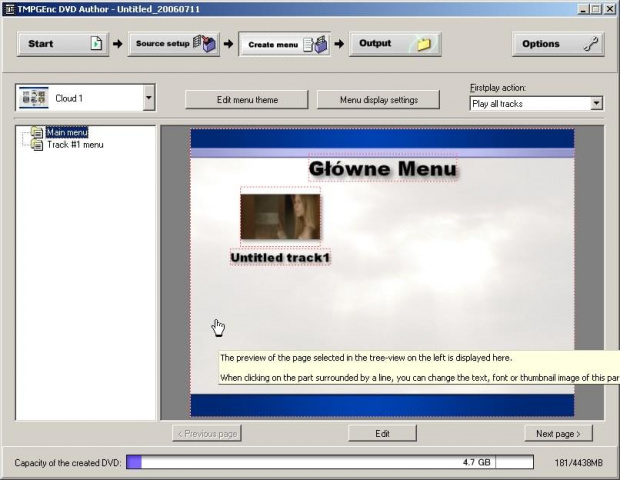Click the Cloud 1 theme thumbnail preview

point(34,97)
